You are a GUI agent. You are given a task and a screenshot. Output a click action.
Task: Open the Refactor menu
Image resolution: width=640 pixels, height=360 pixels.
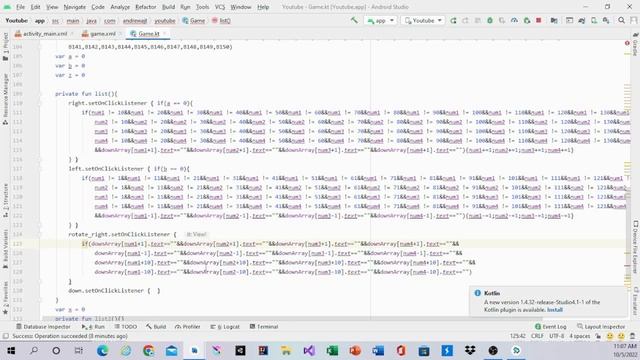tap(146, 7)
